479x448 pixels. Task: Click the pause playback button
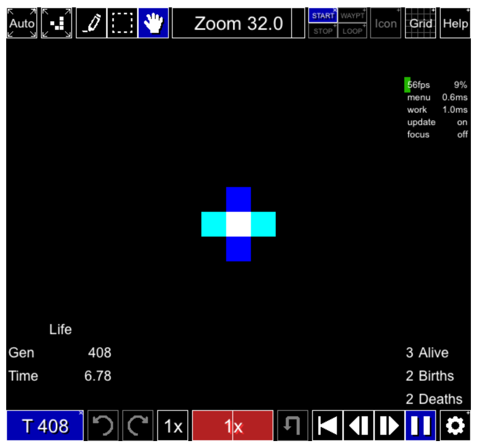pyautogui.click(x=421, y=426)
